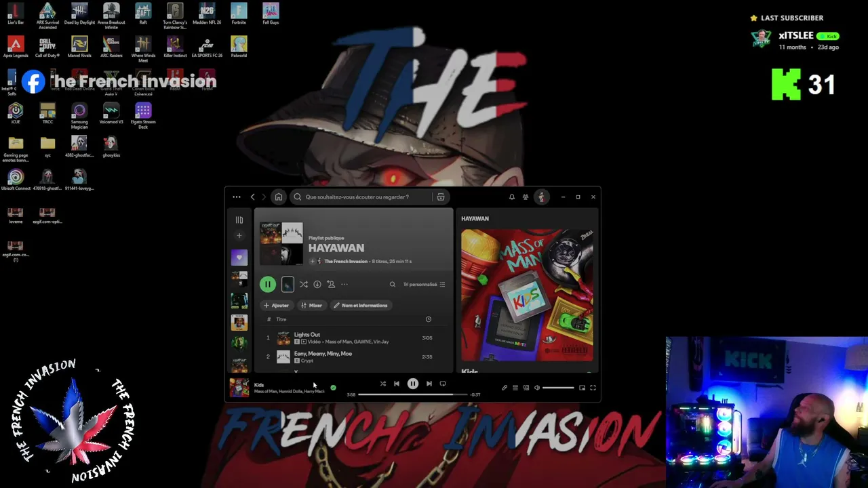
Task: Adjust the Spotify volume slider
Action: pyautogui.click(x=558, y=388)
